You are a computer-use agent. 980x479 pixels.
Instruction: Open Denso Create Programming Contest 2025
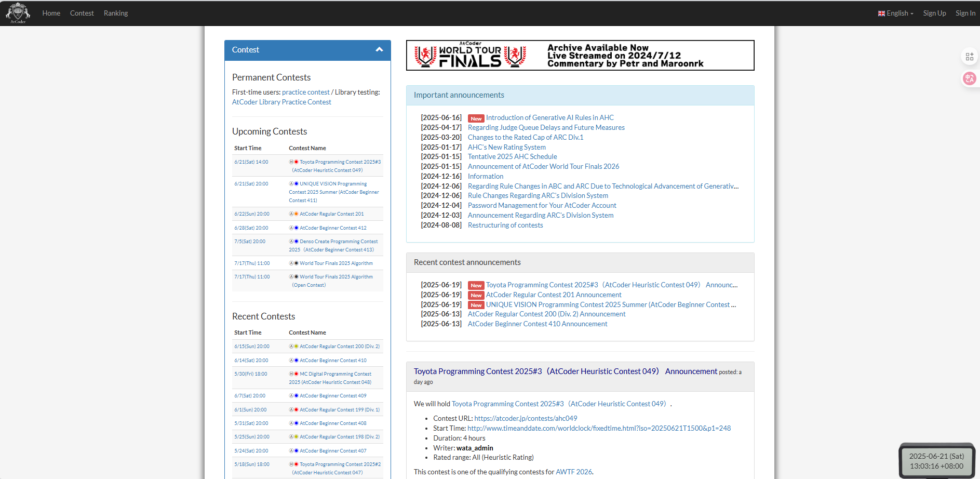[334, 246]
